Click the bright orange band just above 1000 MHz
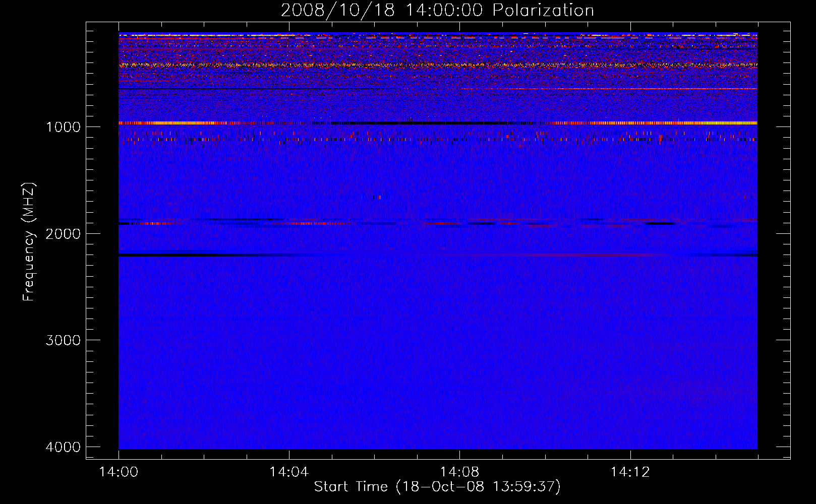Image resolution: width=816 pixels, height=504 pixels. (x=438, y=123)
